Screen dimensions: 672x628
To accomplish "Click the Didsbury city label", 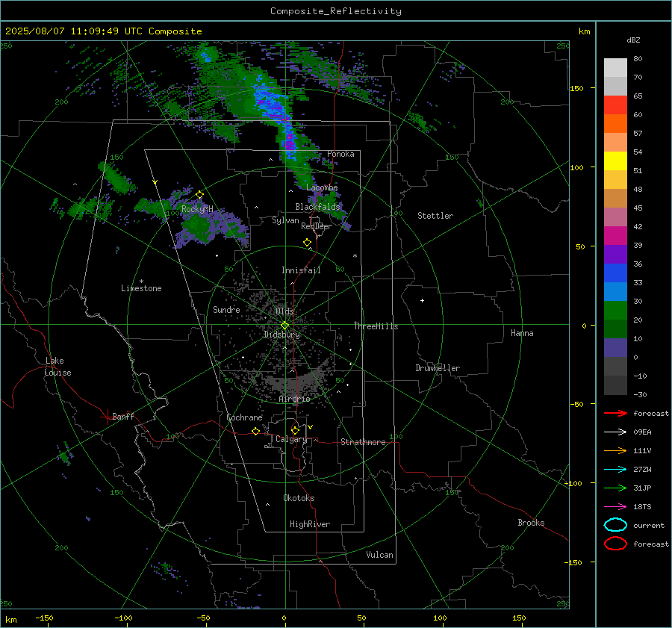I will coord(281,335).
